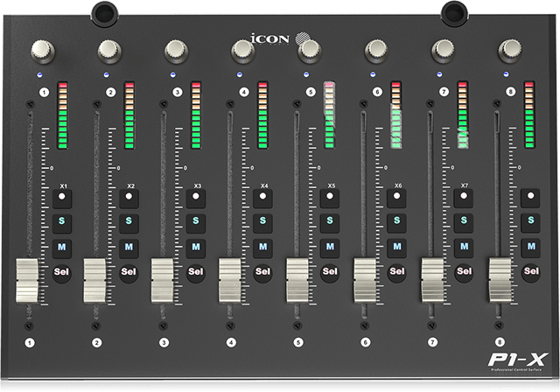
Task: Select channel 3 via Sel
Action: [x=195, y=273]
